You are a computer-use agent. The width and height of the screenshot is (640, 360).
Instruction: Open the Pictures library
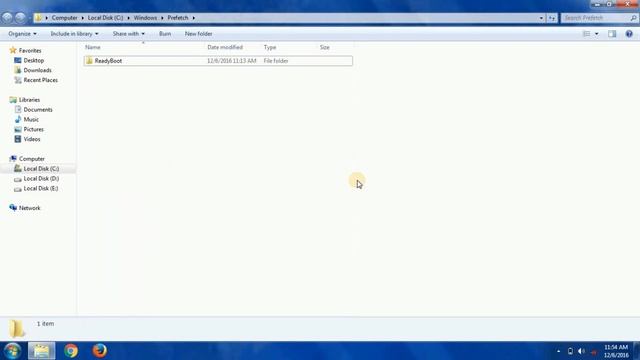click(x=33, y=129)
